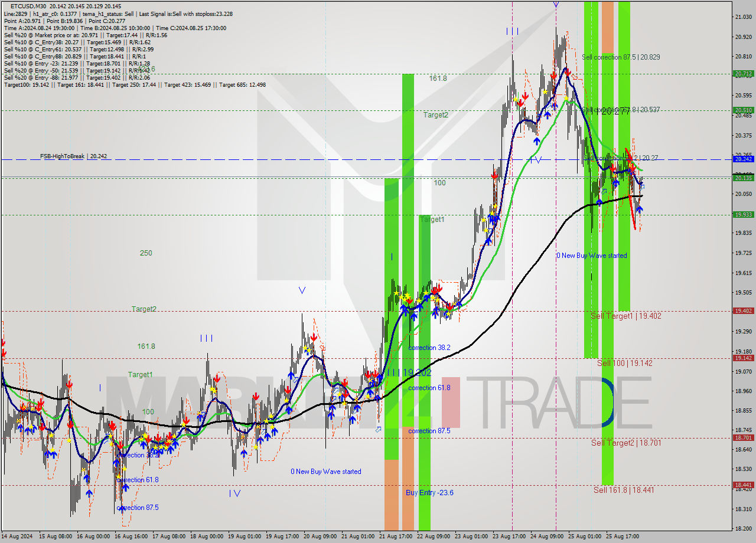Select the Sell %10 @ C_Entry61: 20.537 line

79,49
